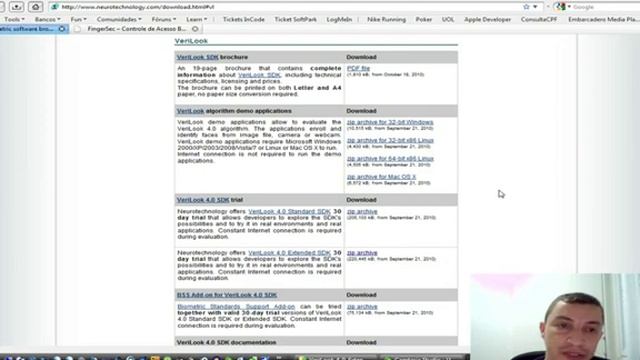Switch to the FingerSec Controle de Acesso tab
Image resolution: width=640 pixels, height=360 pixels.
(x=137, y=29)
